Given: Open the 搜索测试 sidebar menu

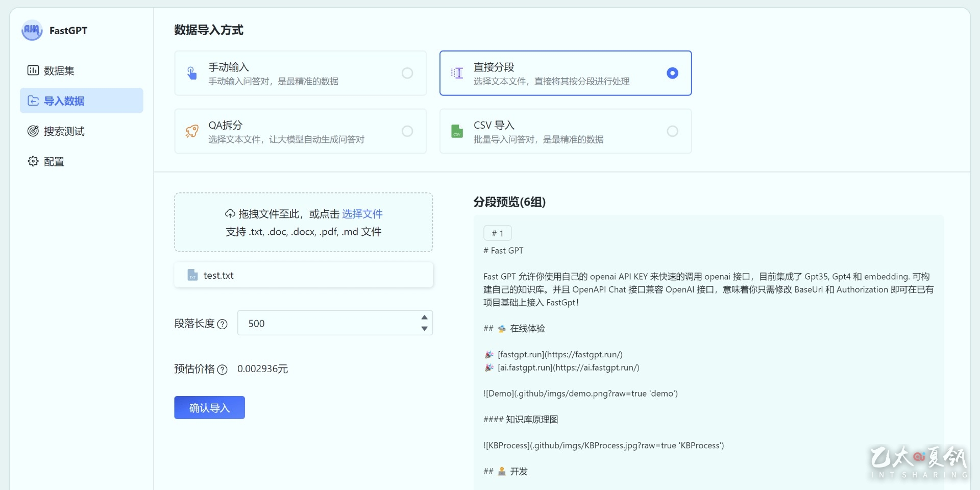Looking at the screenshot, I should (x=82, y=131).
